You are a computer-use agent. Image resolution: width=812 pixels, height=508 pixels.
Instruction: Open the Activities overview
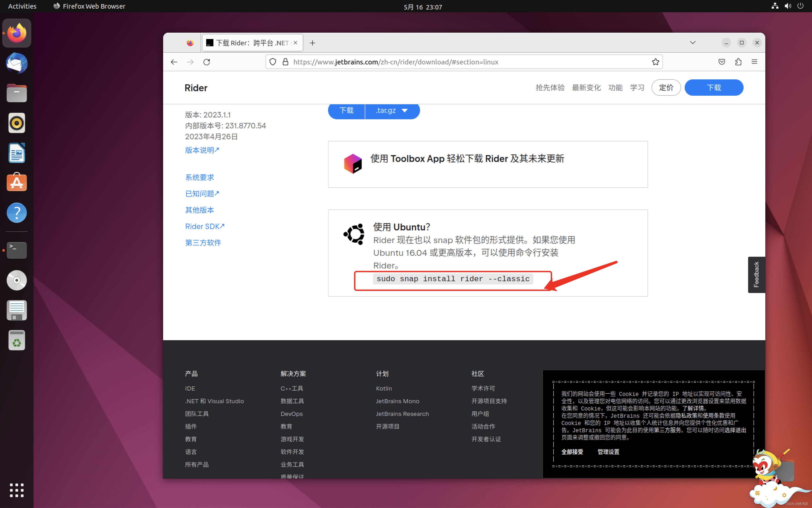tap(22, 6)
